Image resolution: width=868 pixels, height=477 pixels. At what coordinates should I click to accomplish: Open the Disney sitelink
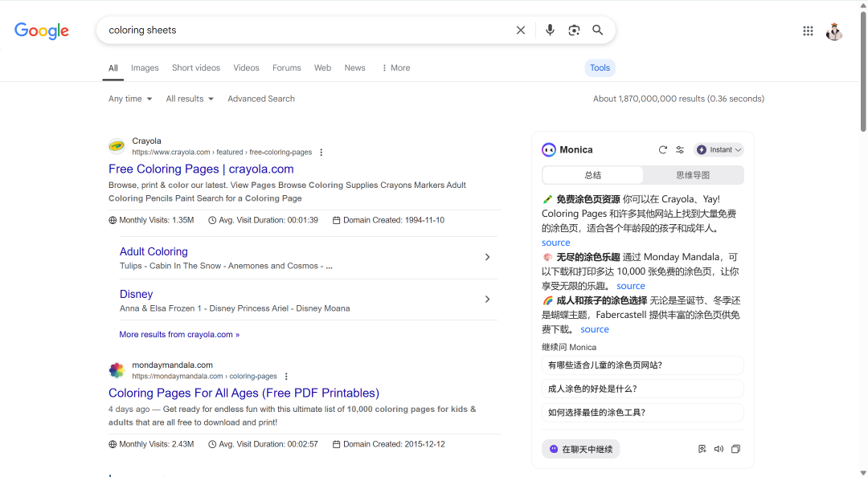(x=136, y=294)
